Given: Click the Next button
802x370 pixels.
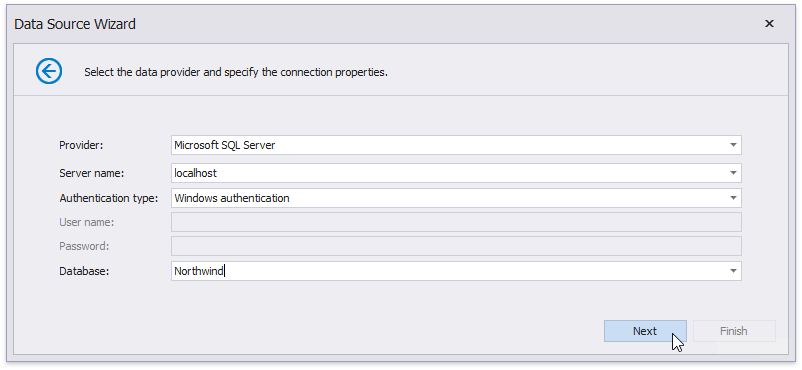Looking at the screenshot, I should [x=645, y=331].
